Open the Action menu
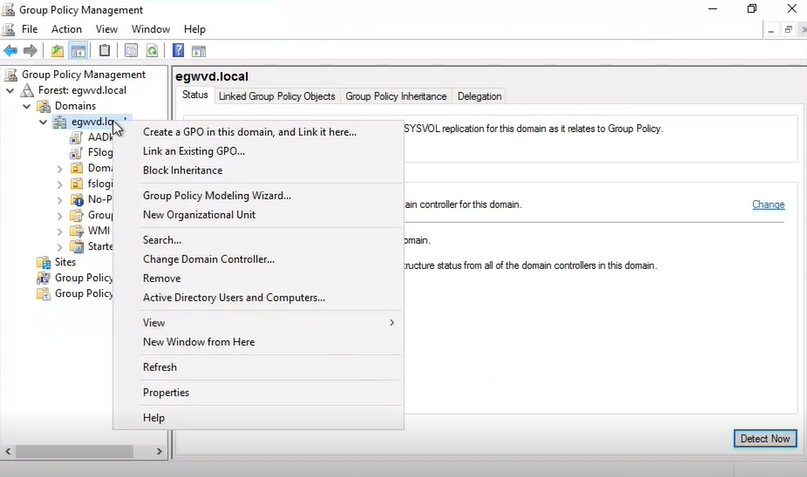This screenshot has width=807, height=477. coord(66,29)
